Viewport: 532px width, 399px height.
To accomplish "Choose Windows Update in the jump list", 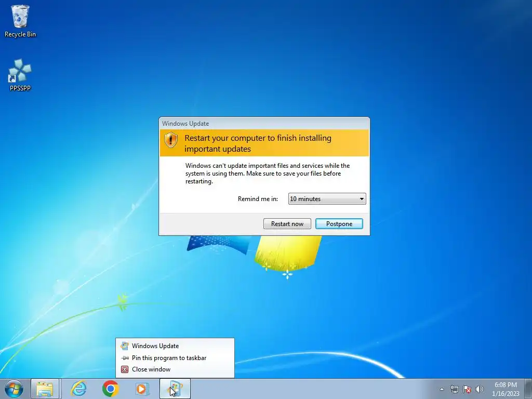I will point(175,345).
